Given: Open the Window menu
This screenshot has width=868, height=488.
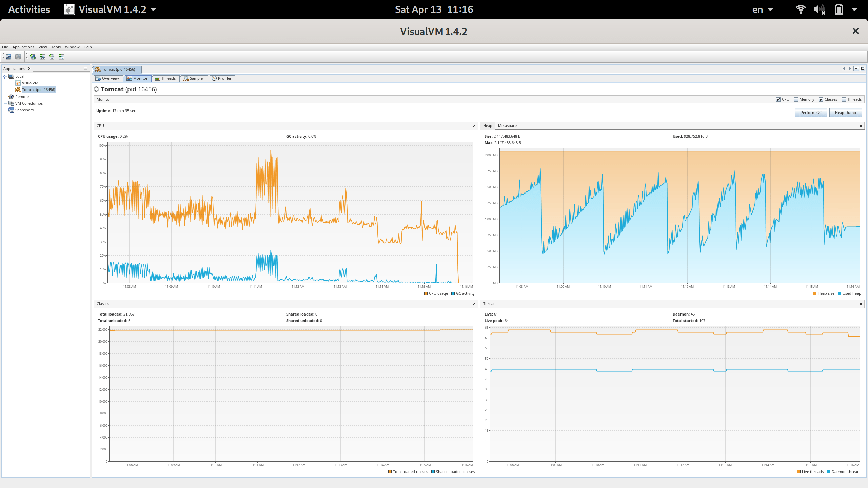Looking at the screenshot, I should 72,47.
